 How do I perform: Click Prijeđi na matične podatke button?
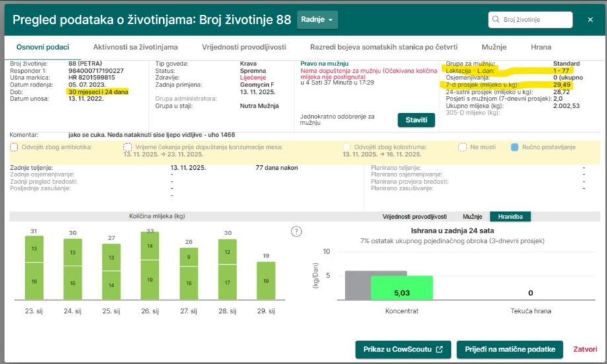click(x=509, y=349)
